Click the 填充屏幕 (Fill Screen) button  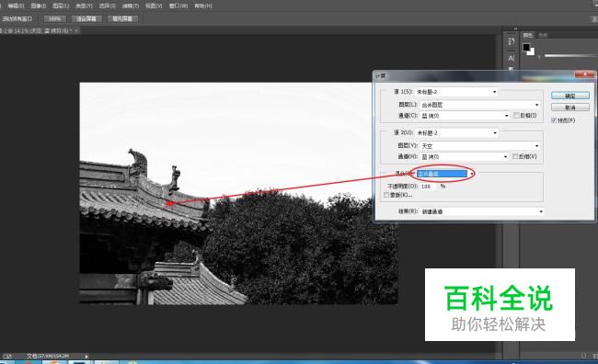[x=122, y=18]
